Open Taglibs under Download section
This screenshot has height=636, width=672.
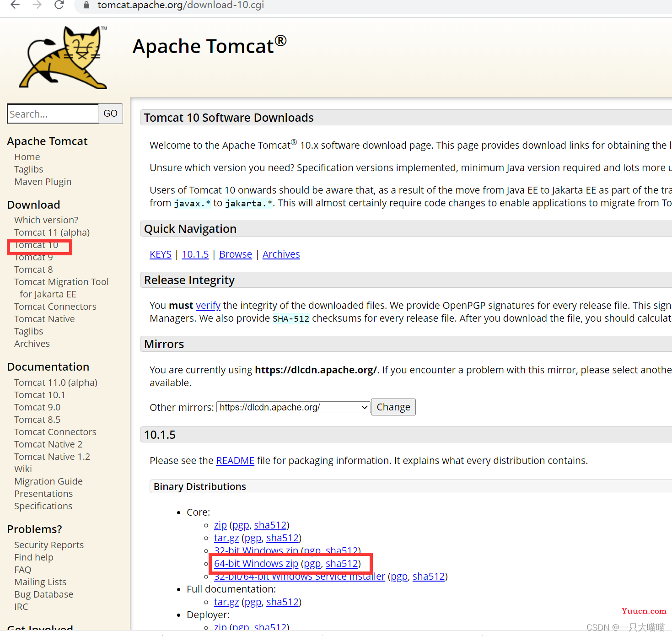point(28,331)
